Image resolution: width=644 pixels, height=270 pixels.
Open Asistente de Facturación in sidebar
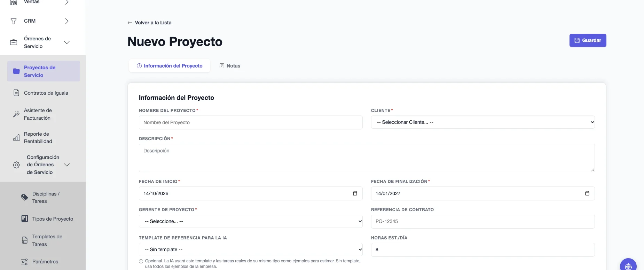pyautogui.click(x=44, y=114)
